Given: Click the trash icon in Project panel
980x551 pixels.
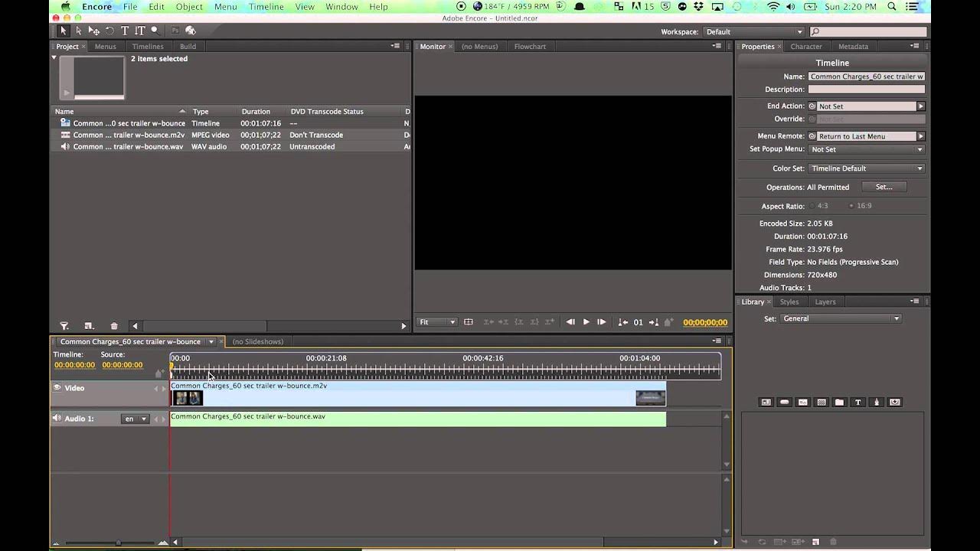Looking at the screenshot, I should [114, 326].
